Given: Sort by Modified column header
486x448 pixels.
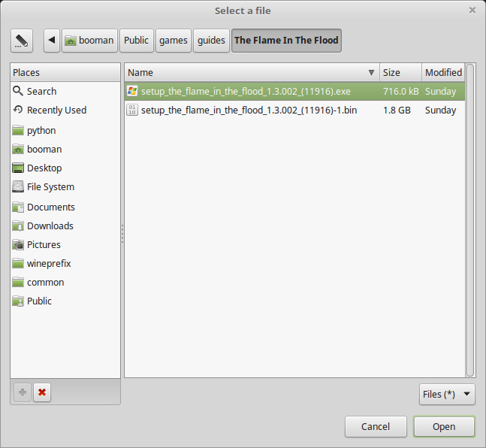Looking at the screenshot, I should [443, 73].
